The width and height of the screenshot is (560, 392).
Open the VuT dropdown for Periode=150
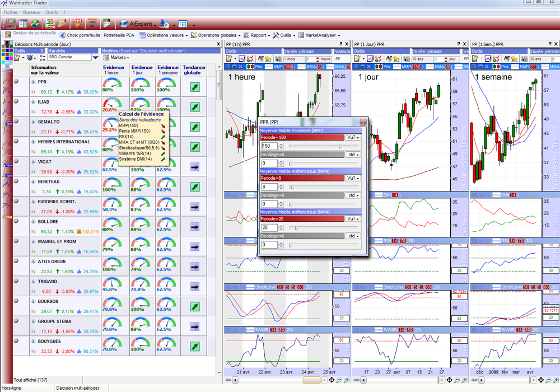353,137
